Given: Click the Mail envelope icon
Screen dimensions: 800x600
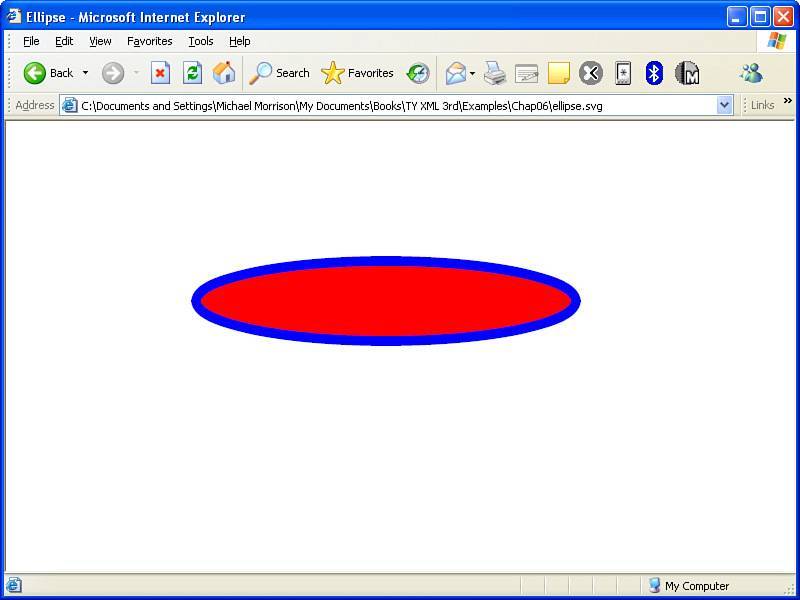Looking at the screenshot, I should coord(456,73).
